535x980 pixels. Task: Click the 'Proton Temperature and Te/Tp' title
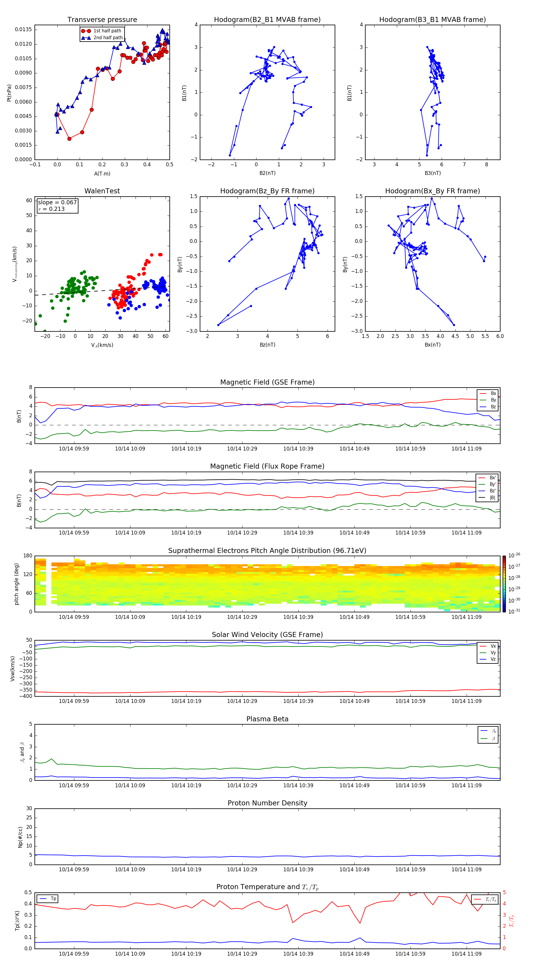pos(267,887)
